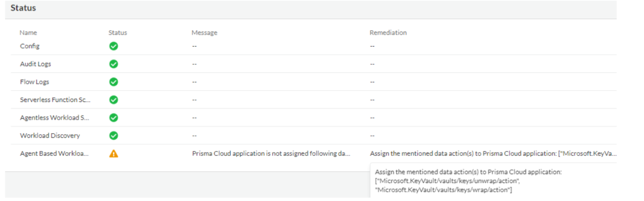Image resolution: width=644 pixels, height=201 pixels.
Task: Click the Flow Logs success status icon
Action: pyautogui.click(x=114, y=82)
